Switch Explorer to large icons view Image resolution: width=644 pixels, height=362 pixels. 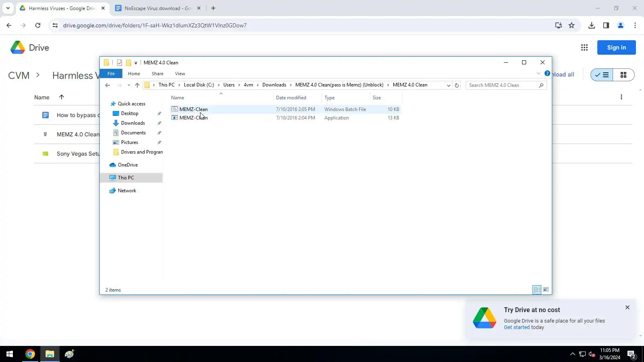[546, 290]
